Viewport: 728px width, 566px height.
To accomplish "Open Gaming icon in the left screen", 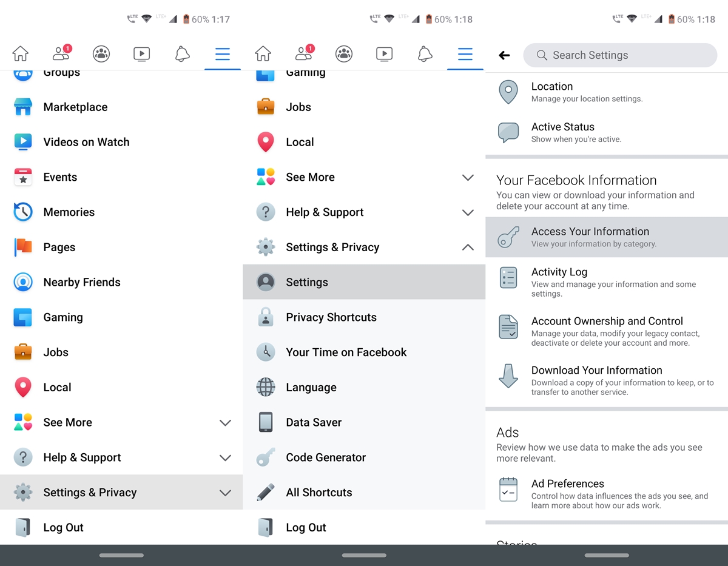I will click(23, 317).
